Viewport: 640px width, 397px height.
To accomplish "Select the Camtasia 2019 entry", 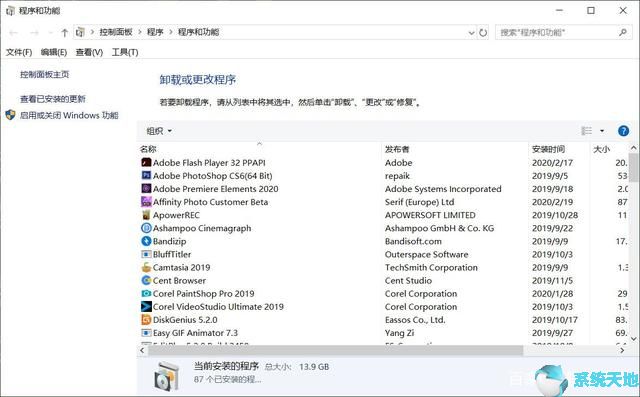I will pos(182,267).
